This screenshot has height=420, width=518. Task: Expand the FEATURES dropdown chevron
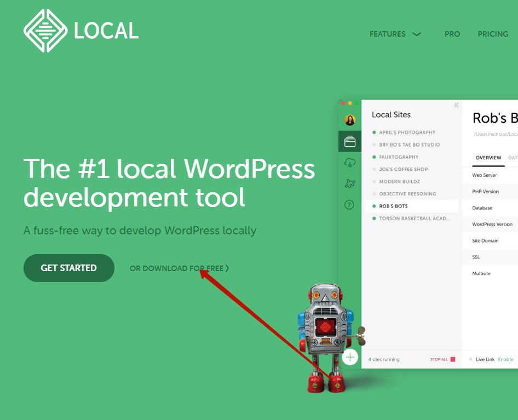pyautogui.click(x=417, y=34)
